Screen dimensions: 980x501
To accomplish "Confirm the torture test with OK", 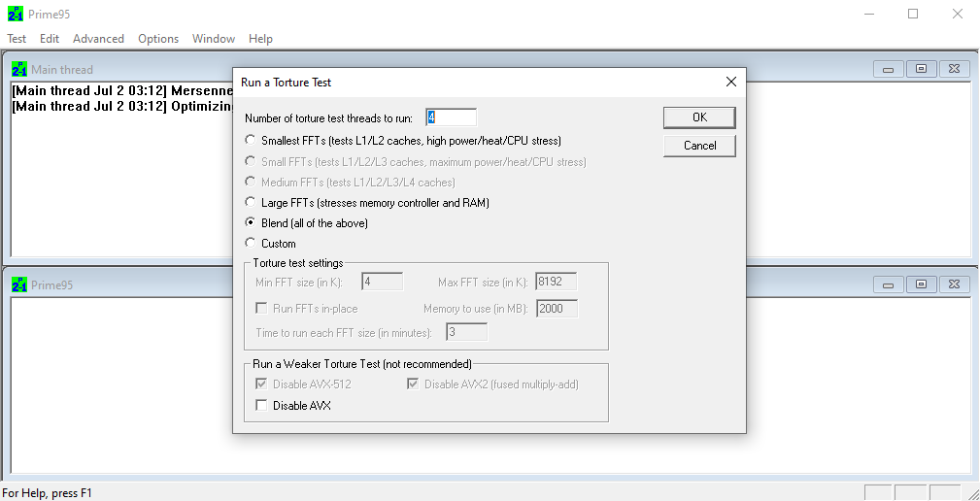I will (x=700, y=117).
